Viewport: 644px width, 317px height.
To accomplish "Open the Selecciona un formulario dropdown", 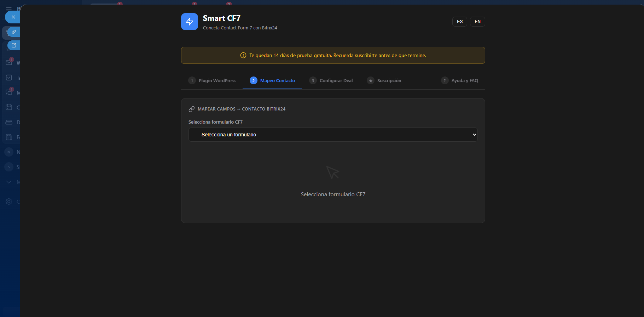I will point(333,135).
